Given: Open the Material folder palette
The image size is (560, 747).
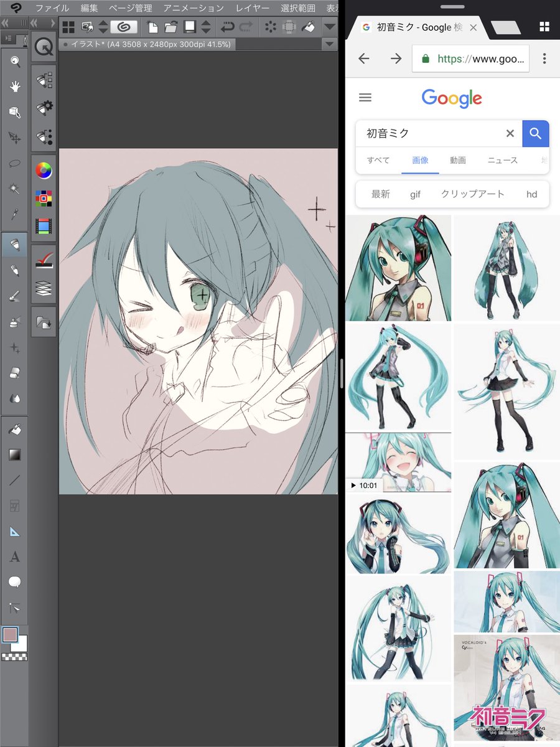Looking at the screenshot, I should (x=44, y=322).
